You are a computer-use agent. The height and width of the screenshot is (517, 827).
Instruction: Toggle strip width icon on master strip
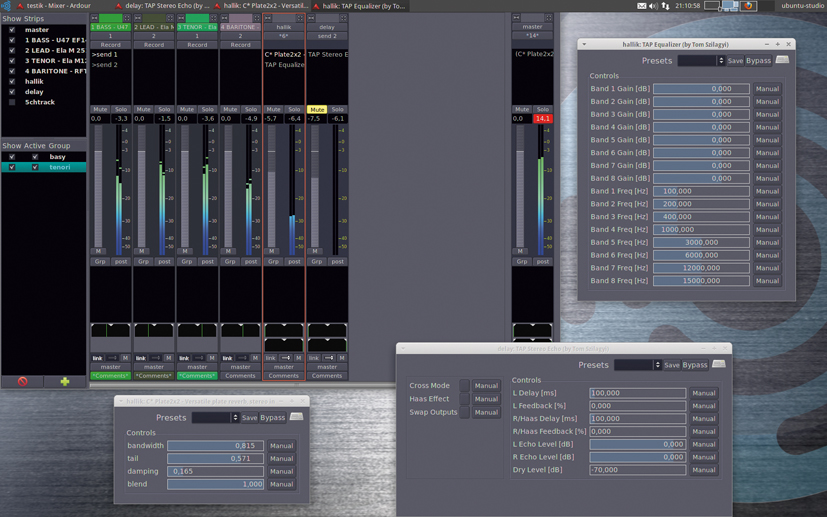[x=516, y=18]
